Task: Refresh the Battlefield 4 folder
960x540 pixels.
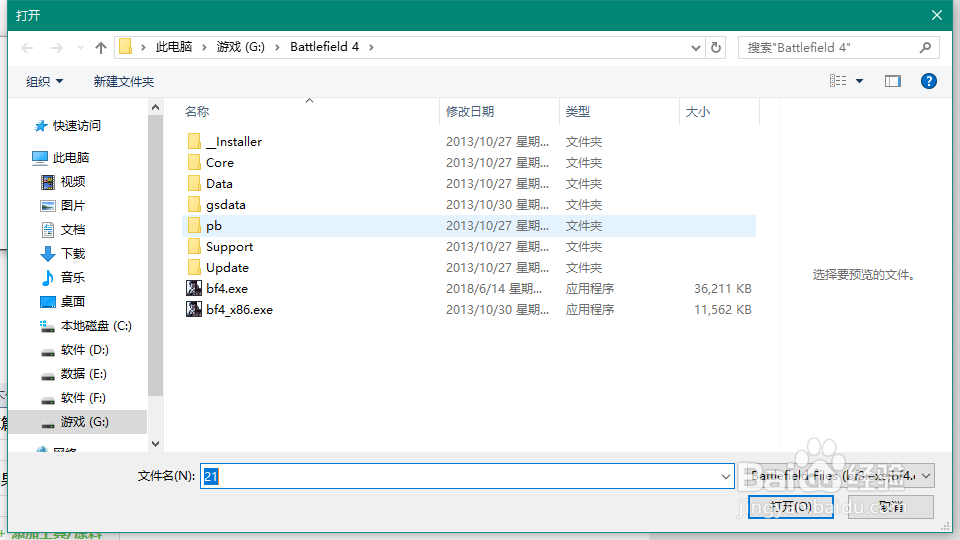Action: (x=716, y=48)
